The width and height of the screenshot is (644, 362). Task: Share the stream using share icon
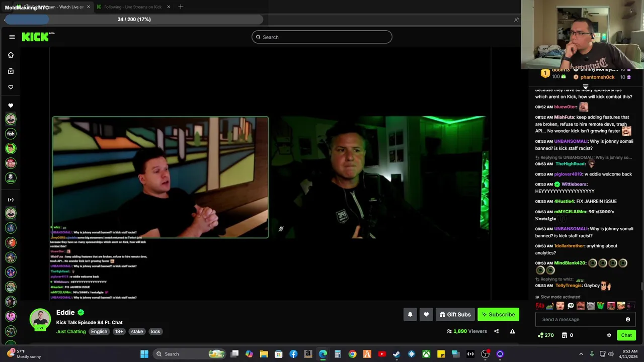[x=496, y=331]
